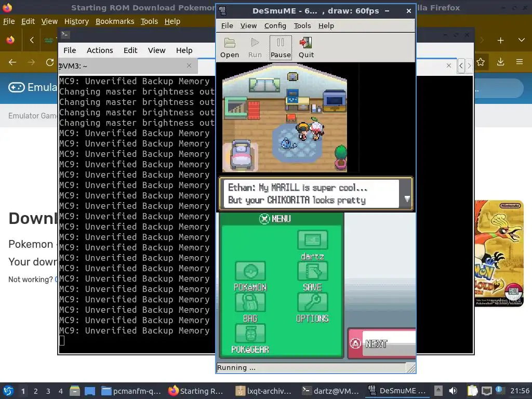Click the Pokemon HeartGold cover thumbnail
The width and height of the screenshot is (532, 399).
(x=499, y=254)
